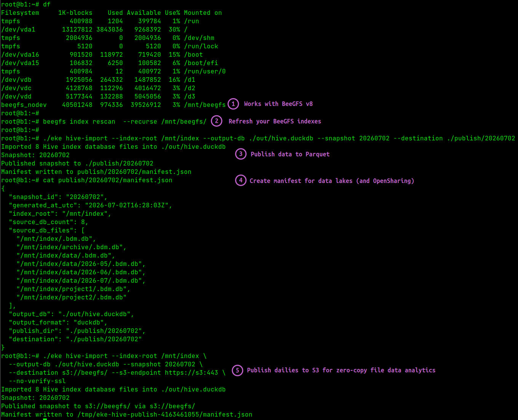518x420 pixels.
Task: Click the '--snapshot 20260702' argument in second command
Action: click(159, 364)
